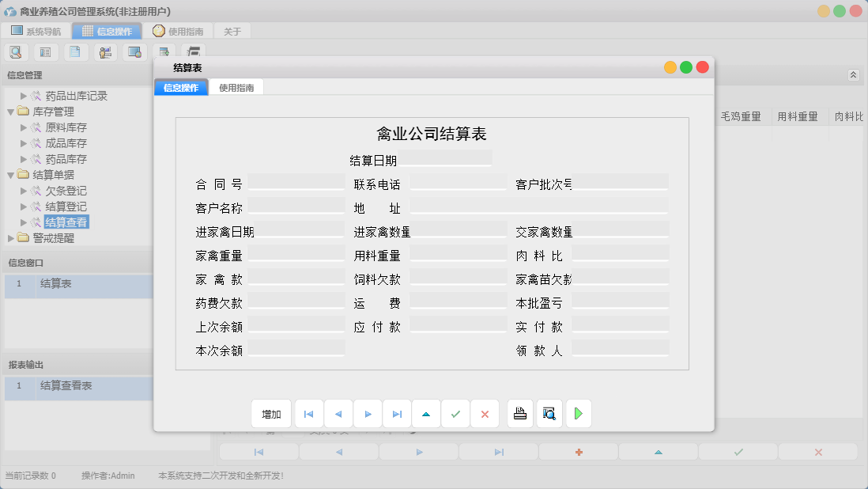Confirm the record with the checkmark icon
The image size is (868, 489).
pyautogui.click(x=455, y=413)
